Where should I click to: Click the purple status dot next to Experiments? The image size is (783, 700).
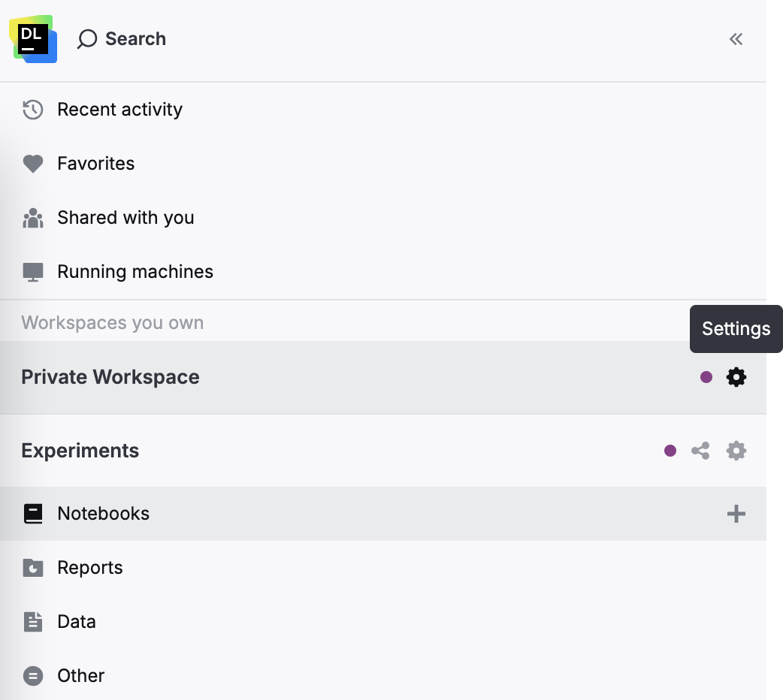click(670, 451)
